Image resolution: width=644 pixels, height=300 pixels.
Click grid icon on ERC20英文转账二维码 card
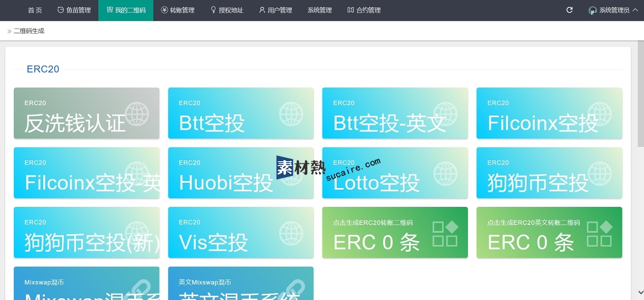pyautogui.click(x=600, y=233)
